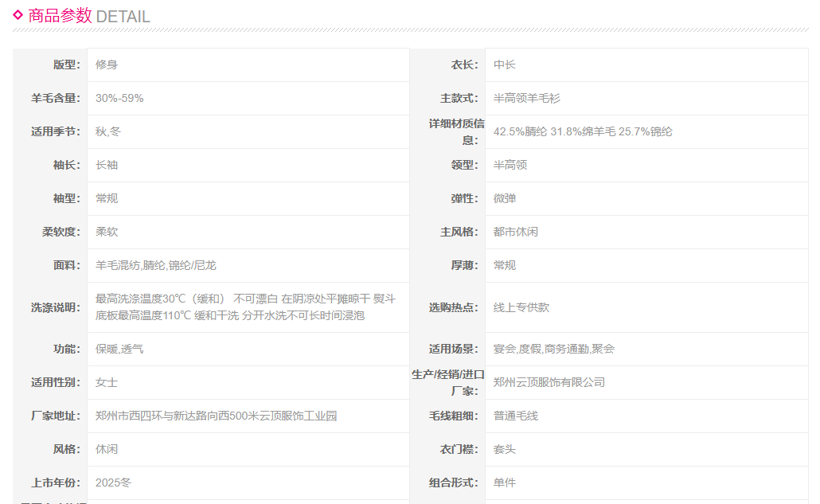Screen dimensions: 820x504
Task: Select the 羊毛混纺,腈纶,锦纶/尼龙 fabric value
Action: [155, 265]
